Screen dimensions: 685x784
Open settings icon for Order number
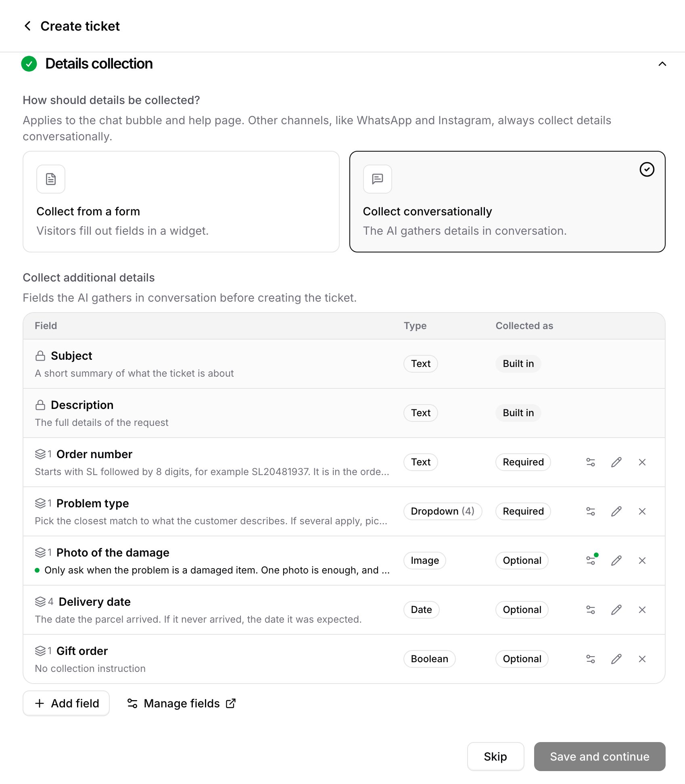[591, 462]
